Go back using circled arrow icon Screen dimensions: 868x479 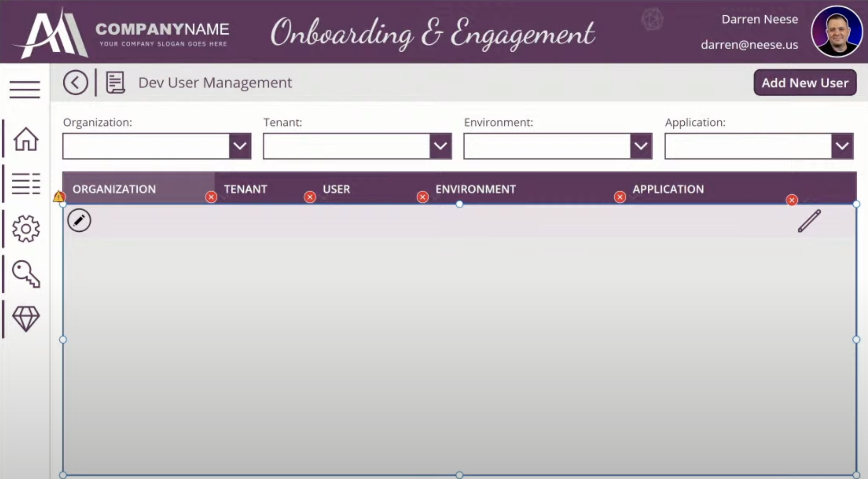(x=75, y=83)
